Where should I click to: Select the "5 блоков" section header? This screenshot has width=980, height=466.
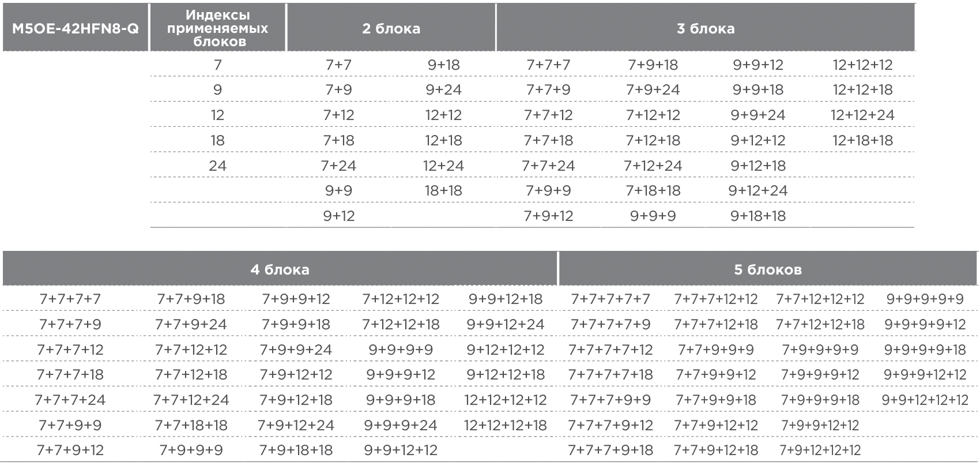767,269
